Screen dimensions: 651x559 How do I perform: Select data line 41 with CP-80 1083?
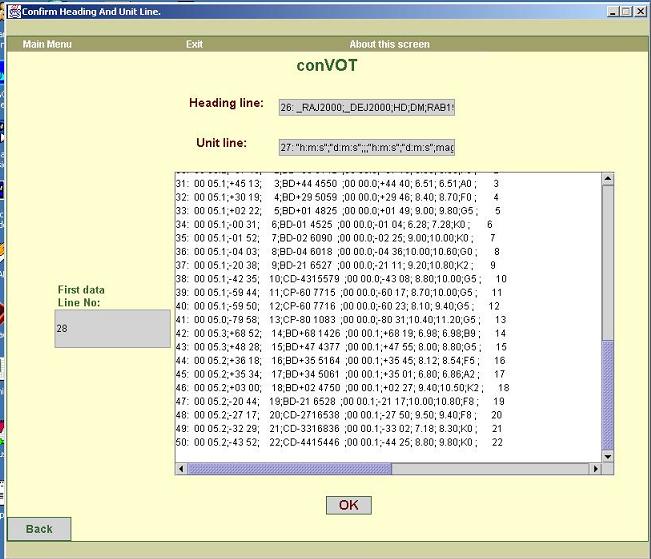pyautogui.click(x=341, y=320)
